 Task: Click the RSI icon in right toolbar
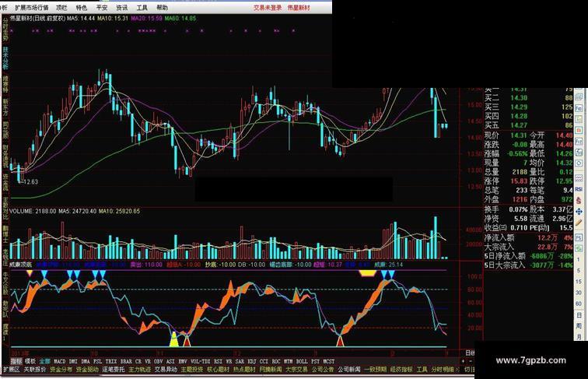[579, 190]
